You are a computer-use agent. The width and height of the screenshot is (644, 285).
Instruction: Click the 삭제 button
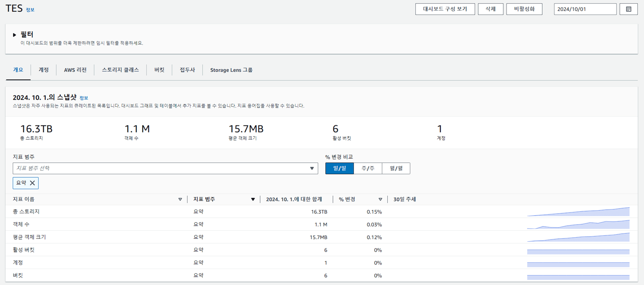[x=490, y=9]
